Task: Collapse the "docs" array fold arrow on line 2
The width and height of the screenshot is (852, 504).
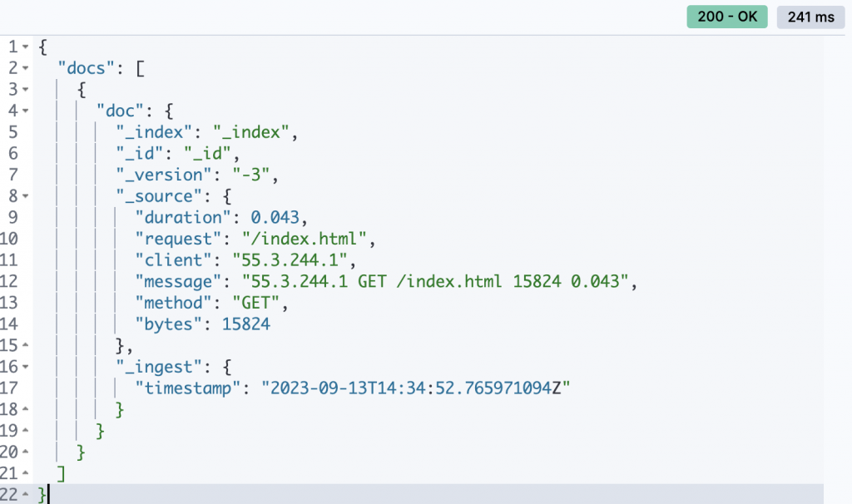Action: pos(26,68)
